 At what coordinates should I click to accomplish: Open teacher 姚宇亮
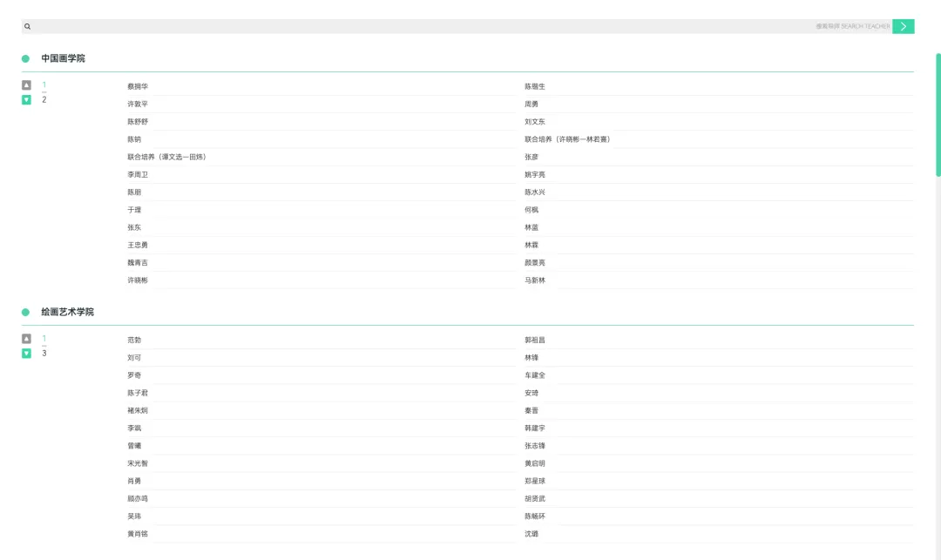[x=535, y=174]
